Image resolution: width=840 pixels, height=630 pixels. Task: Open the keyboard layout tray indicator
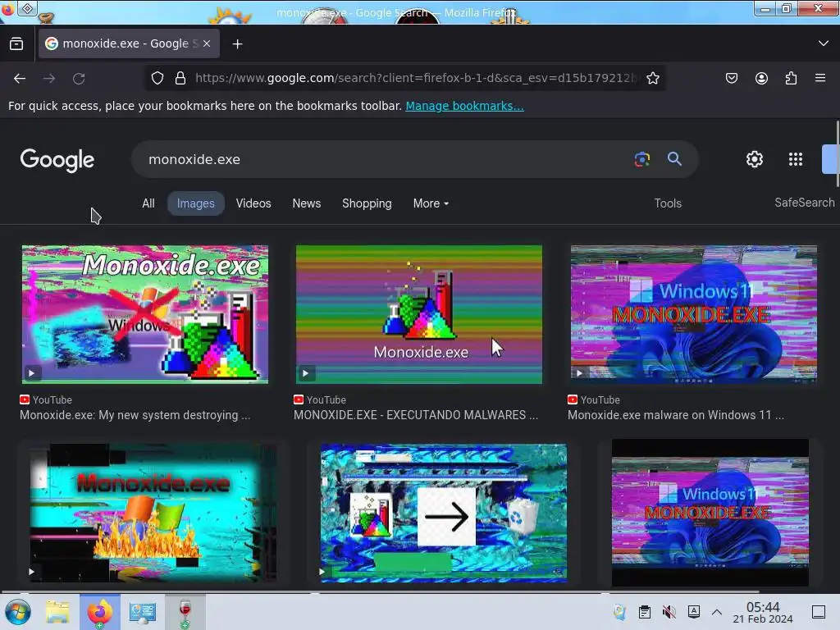click(x=694, y=611)
